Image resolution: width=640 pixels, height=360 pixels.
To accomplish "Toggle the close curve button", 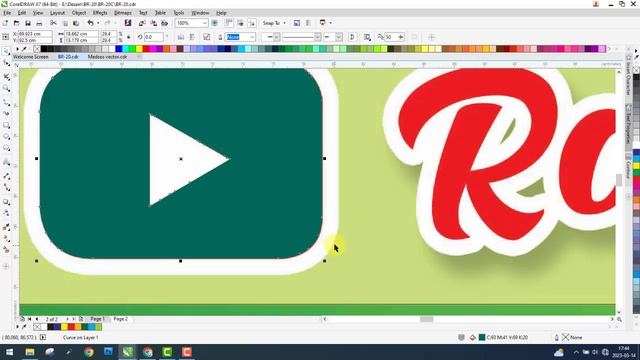I will [x=352, y=37].
